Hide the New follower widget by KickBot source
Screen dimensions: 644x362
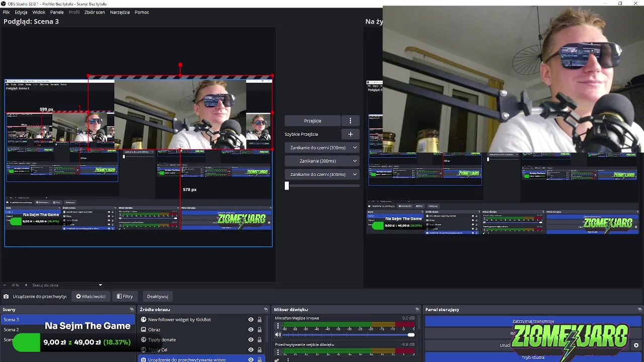point(251,320)
